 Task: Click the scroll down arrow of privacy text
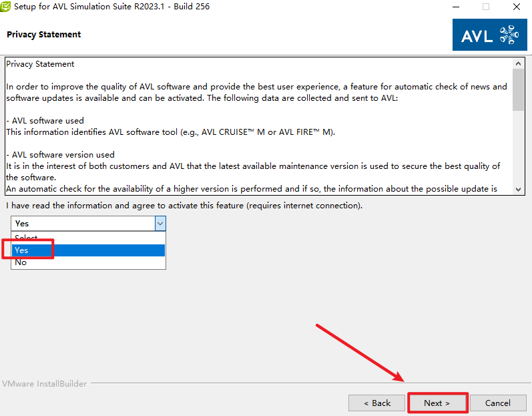tap(518, 189)
